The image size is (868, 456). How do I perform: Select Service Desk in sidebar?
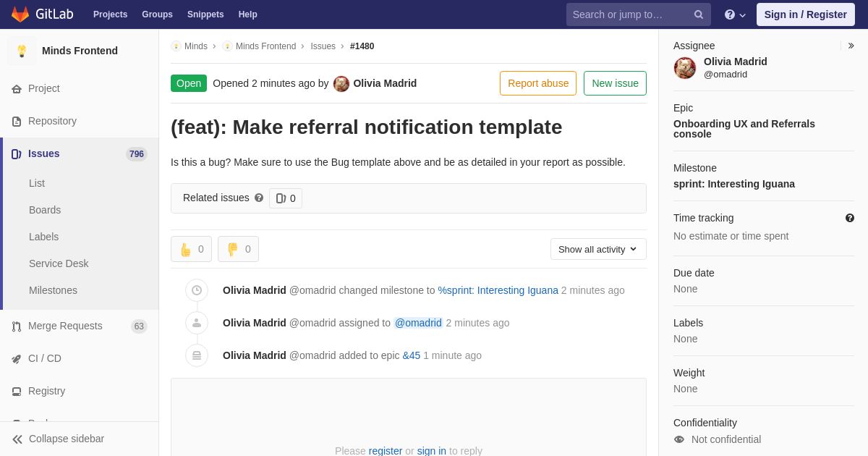59,263
